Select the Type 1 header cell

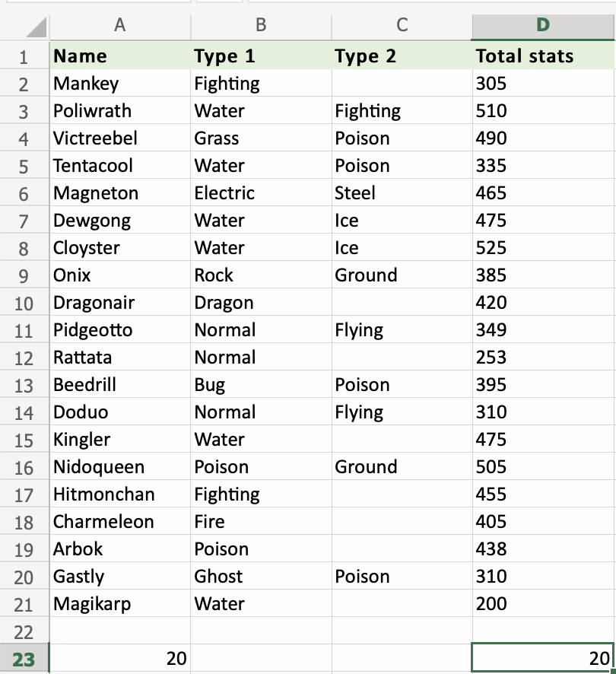(x=261, y=56)
